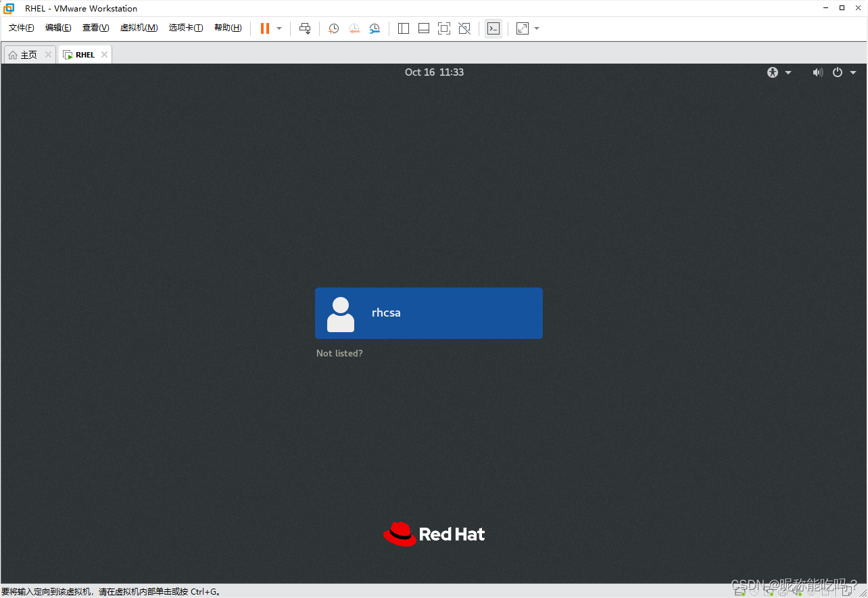Maximize the VMware Workstation window
This screenshot has height=598, width=868.
coord(842,8)
